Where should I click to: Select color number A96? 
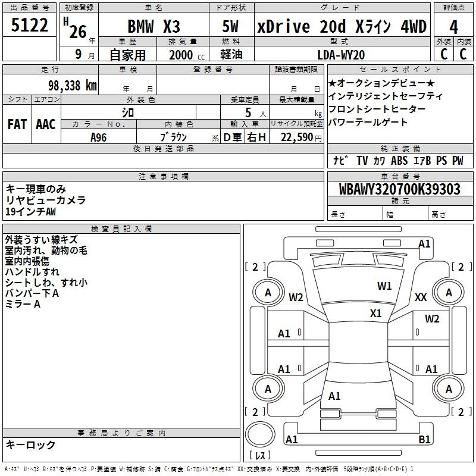tap(99, 137)
